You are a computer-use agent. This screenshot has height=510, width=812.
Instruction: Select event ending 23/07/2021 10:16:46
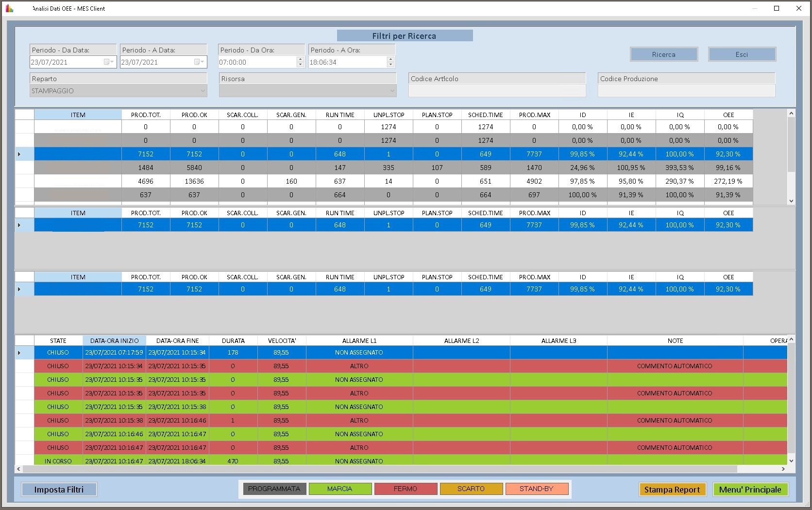point(401,421)
